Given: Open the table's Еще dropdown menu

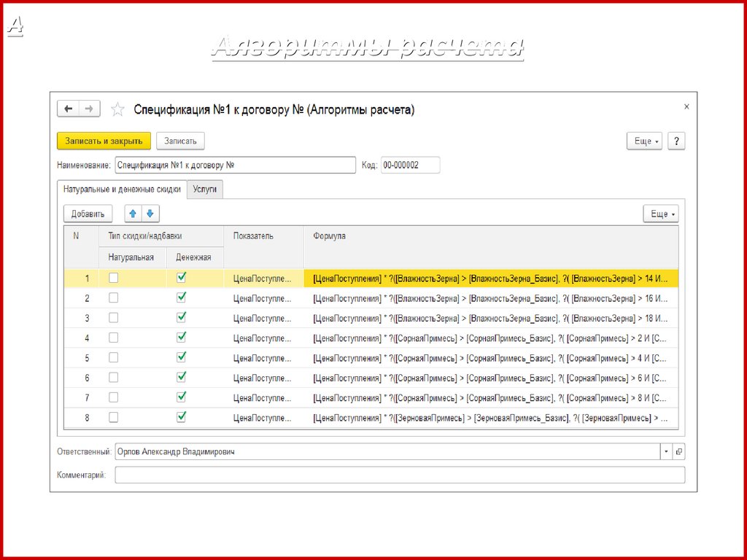Looking at the screenshot, I should click(661, 214).
